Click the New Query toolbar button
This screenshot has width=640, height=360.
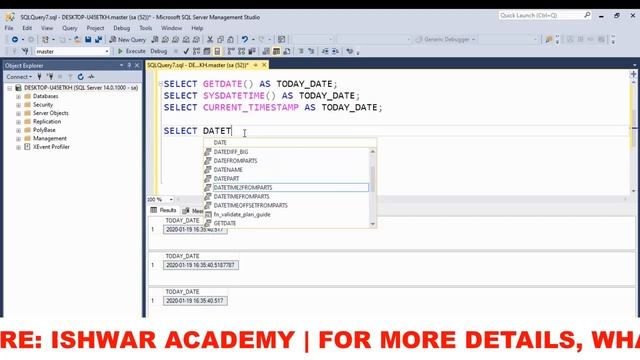128,40
